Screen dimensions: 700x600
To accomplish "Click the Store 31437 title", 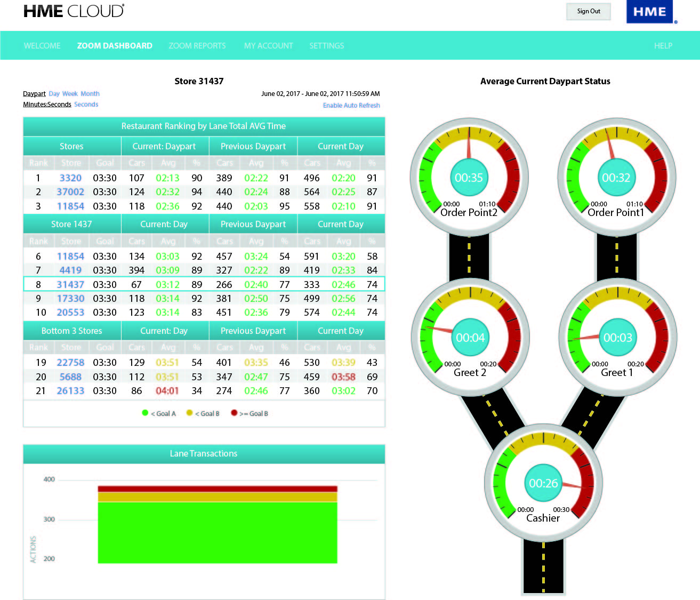I will point(199,81).
